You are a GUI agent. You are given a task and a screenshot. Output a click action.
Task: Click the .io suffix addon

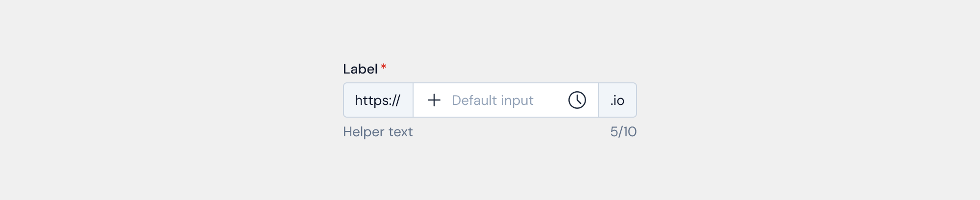point(617,100)
